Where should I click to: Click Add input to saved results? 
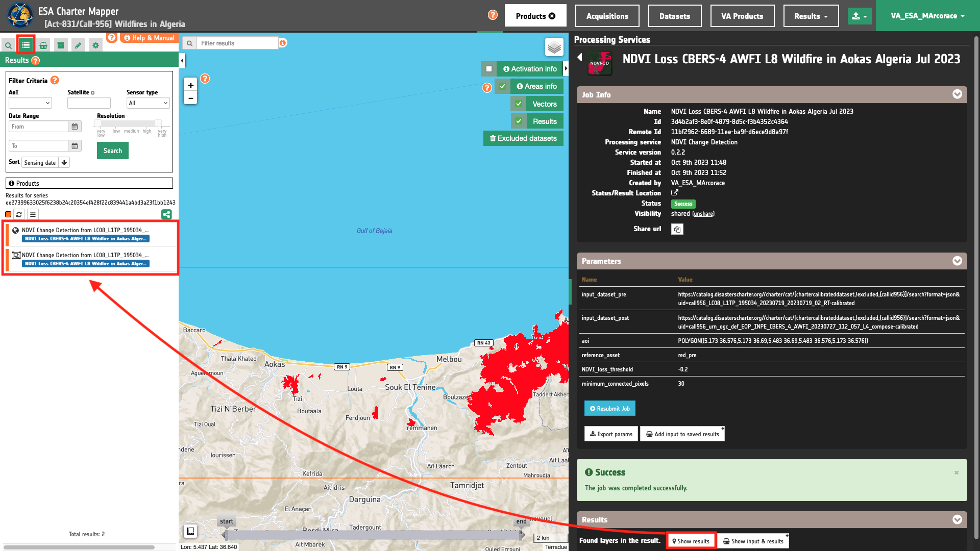click(x=682, y=434)
